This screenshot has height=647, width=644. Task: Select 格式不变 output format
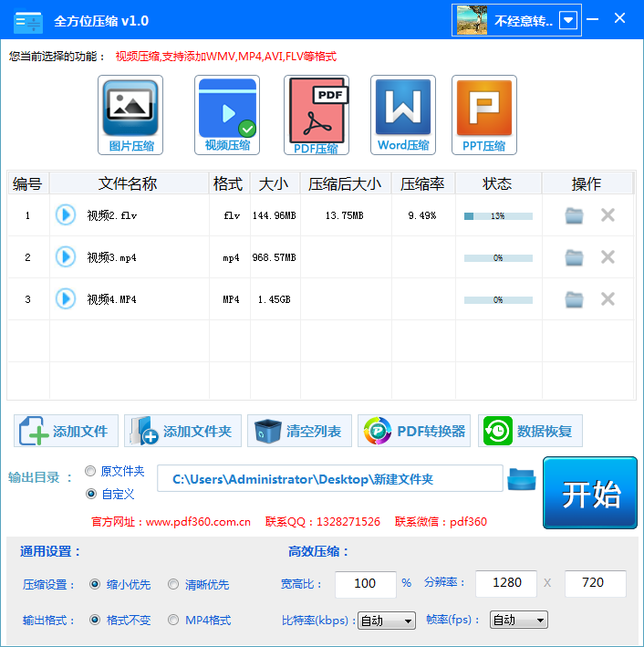tap(95, 620)
